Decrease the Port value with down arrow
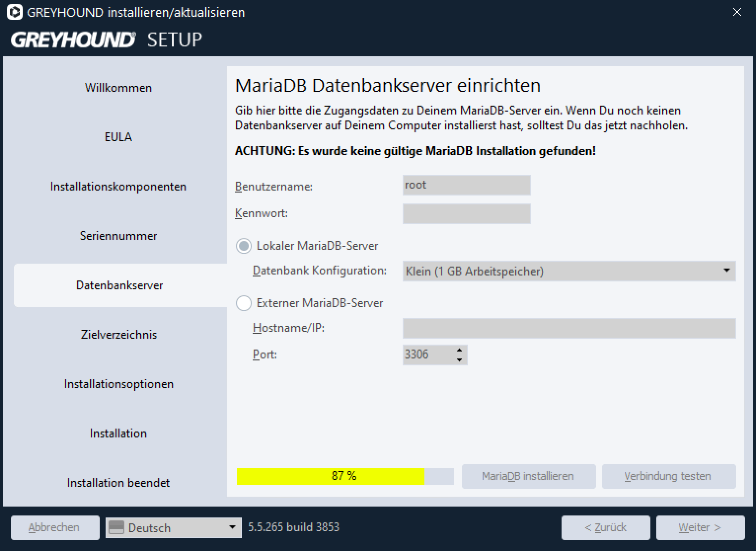The image size is (756, 551). point(459,360)
